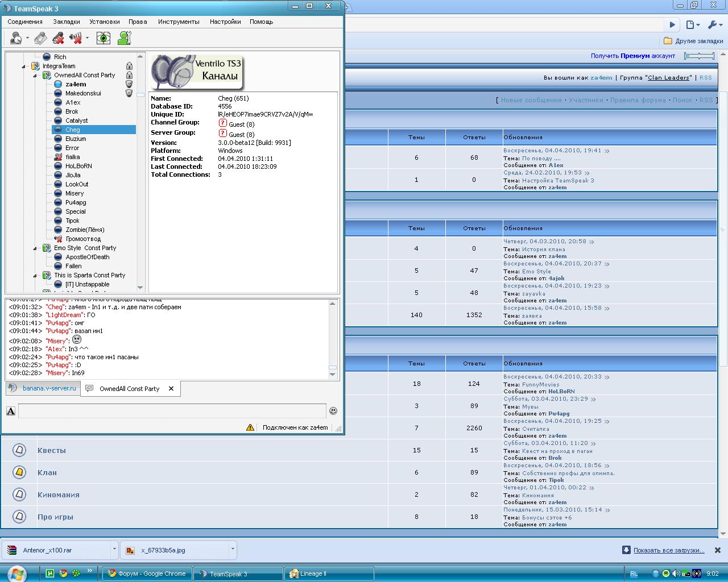
Task: Click the set-away status toolbar icon
Action: (x=16, y=38)
